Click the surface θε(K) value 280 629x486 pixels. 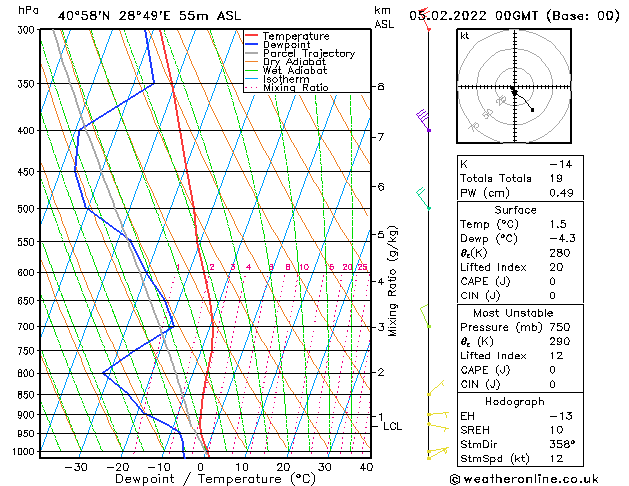[560, 253]
